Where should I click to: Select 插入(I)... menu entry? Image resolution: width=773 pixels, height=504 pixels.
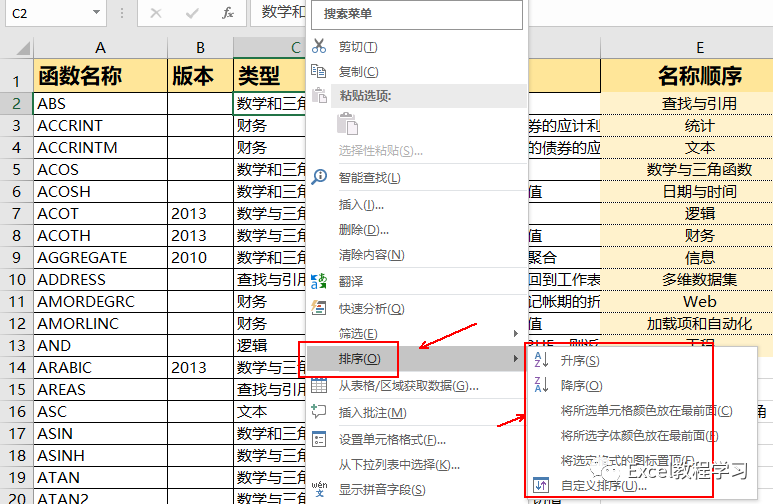(361, 204)
